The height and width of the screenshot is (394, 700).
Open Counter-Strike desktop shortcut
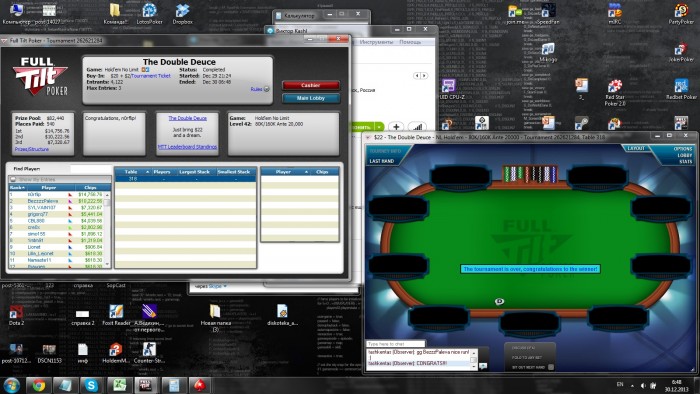149,353
